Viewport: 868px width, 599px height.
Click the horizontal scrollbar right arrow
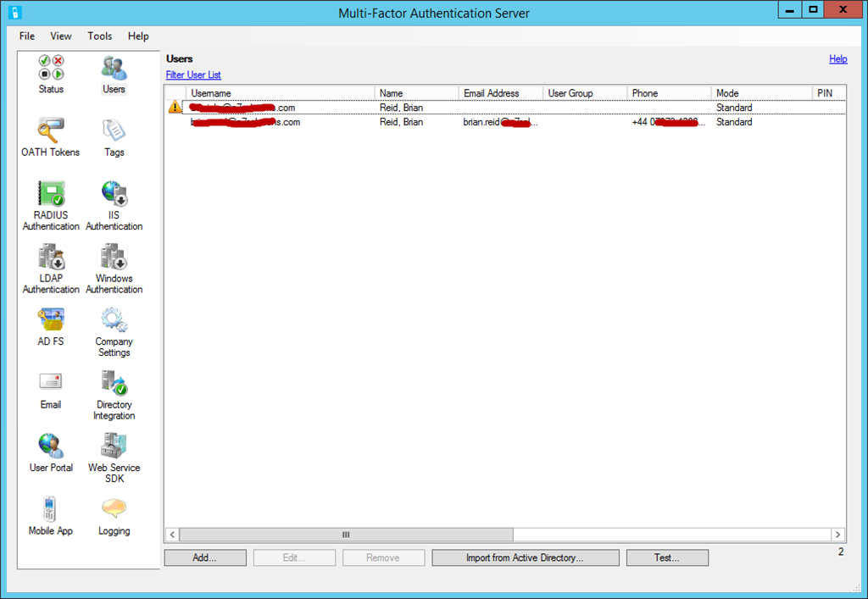(x=837, y=535)
